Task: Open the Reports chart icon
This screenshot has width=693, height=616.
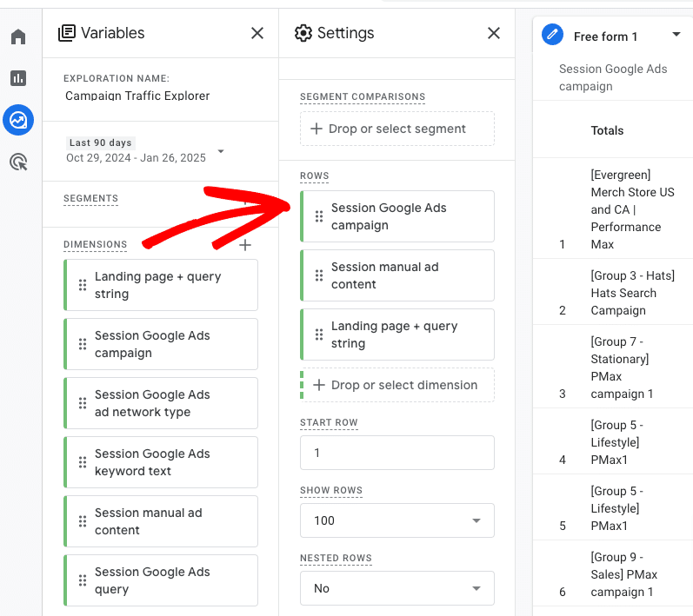Action: point(18,78)
